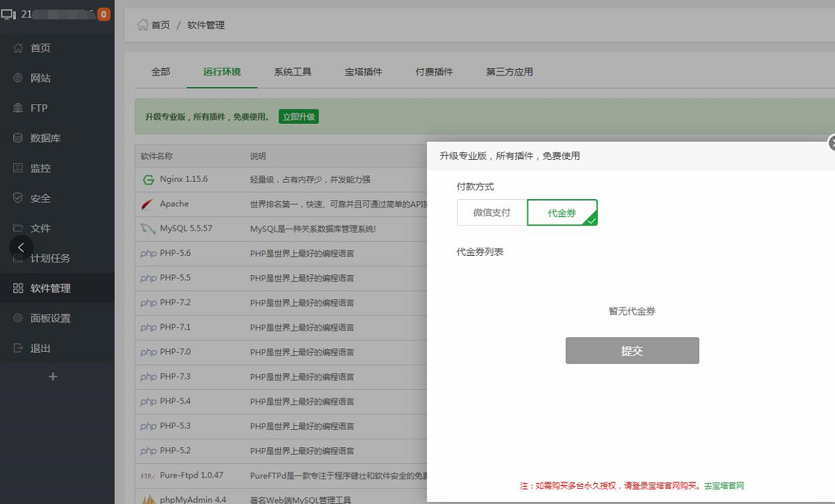Click the PHP-7.1 software name
835x504 pixels.
(x=175, y=327)
